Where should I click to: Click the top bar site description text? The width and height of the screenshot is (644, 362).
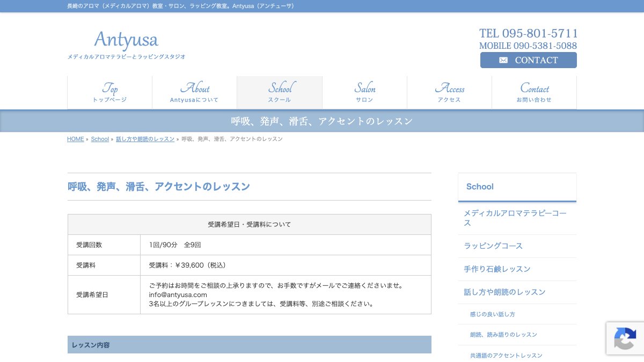coord(180,6)
